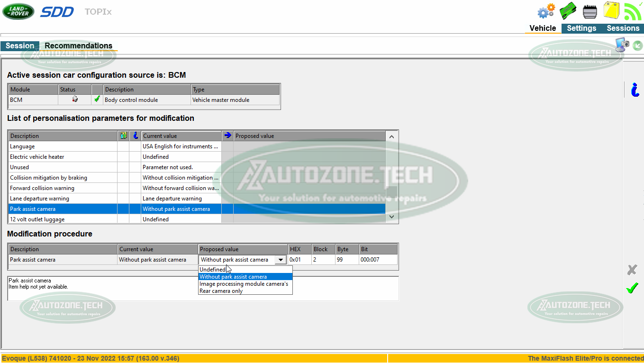Choose Undefined in the open dropdown list

(x=212, y=269)
